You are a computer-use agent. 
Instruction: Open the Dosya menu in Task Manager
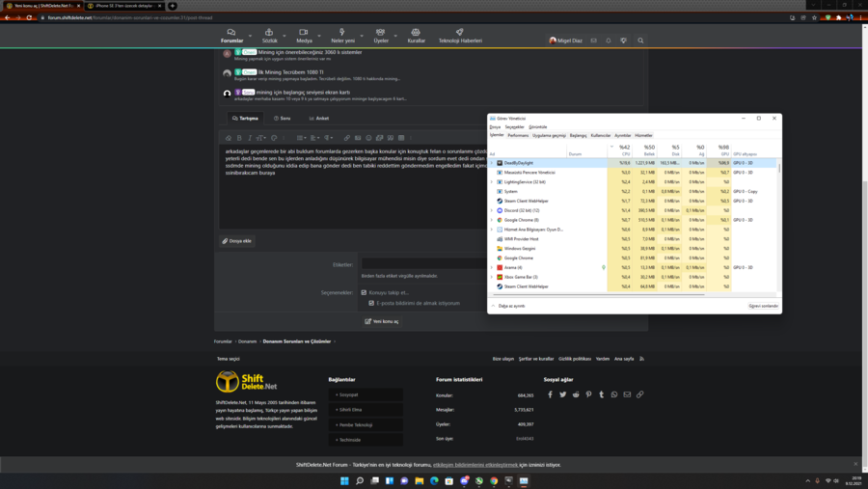coord(495,127)
